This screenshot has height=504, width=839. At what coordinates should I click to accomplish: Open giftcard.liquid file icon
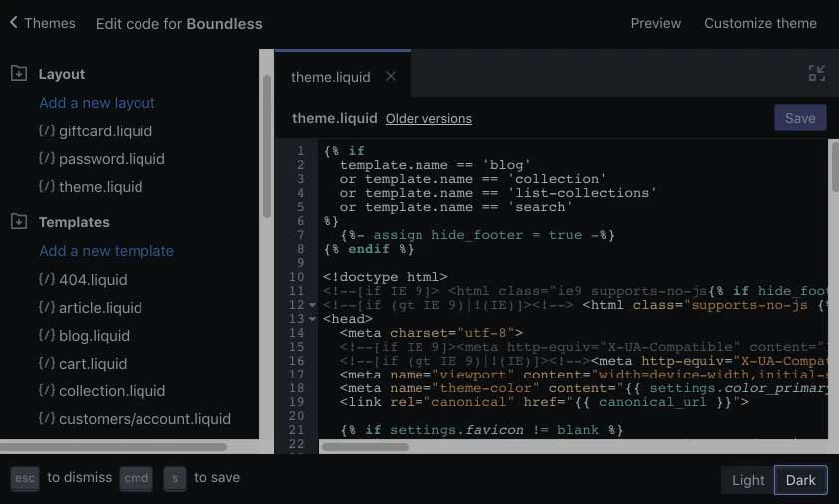tap(47, 130)
